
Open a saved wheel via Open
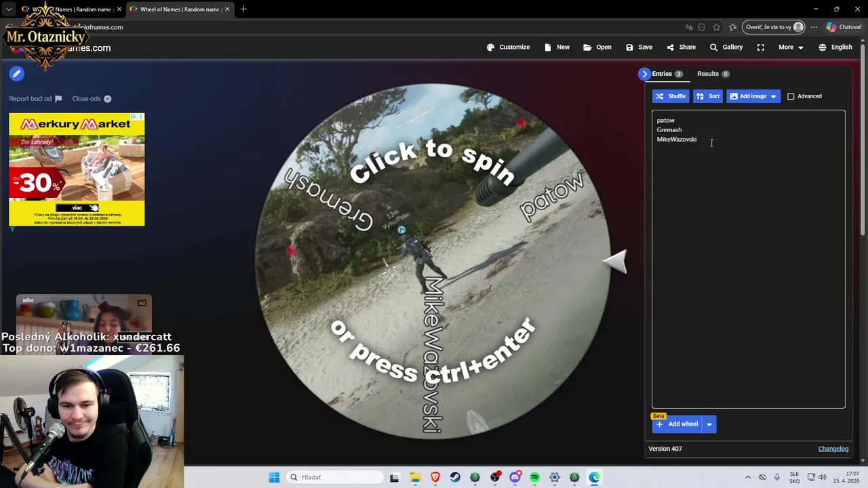pos(597,47)
